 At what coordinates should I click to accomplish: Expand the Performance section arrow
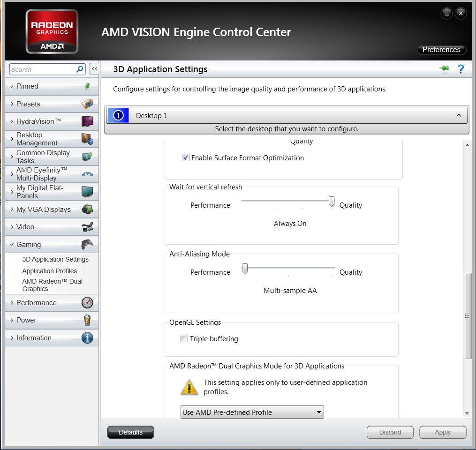(x=12, y=303)
